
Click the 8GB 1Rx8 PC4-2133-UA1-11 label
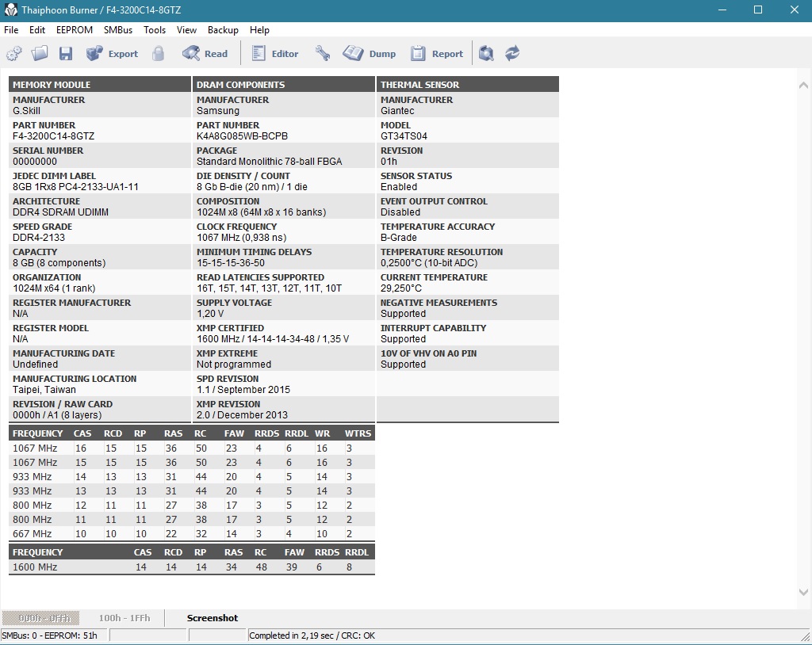coord(75,187)
